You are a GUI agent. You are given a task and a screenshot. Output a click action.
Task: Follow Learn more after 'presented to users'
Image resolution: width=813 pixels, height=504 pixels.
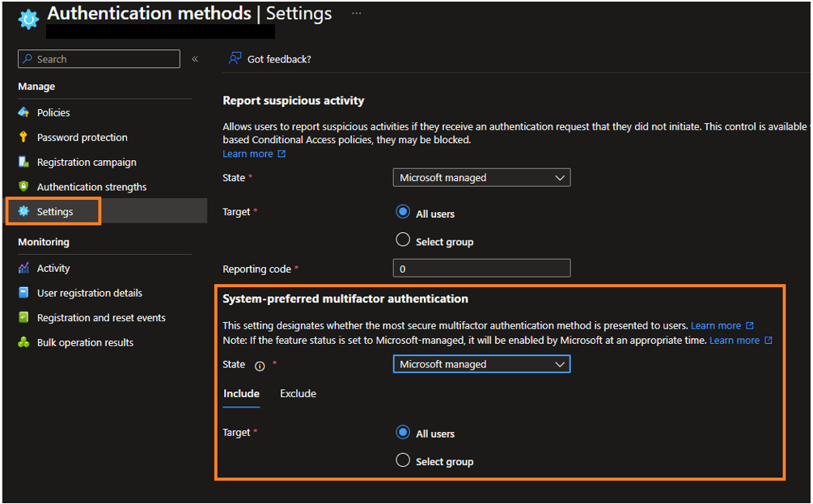pos(716,326)
